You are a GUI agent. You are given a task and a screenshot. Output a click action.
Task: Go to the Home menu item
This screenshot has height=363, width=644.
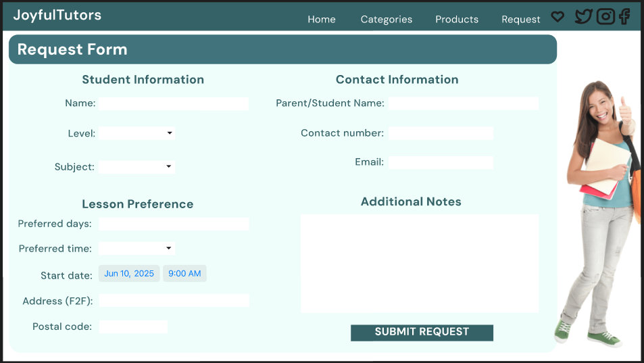(322, 20)
